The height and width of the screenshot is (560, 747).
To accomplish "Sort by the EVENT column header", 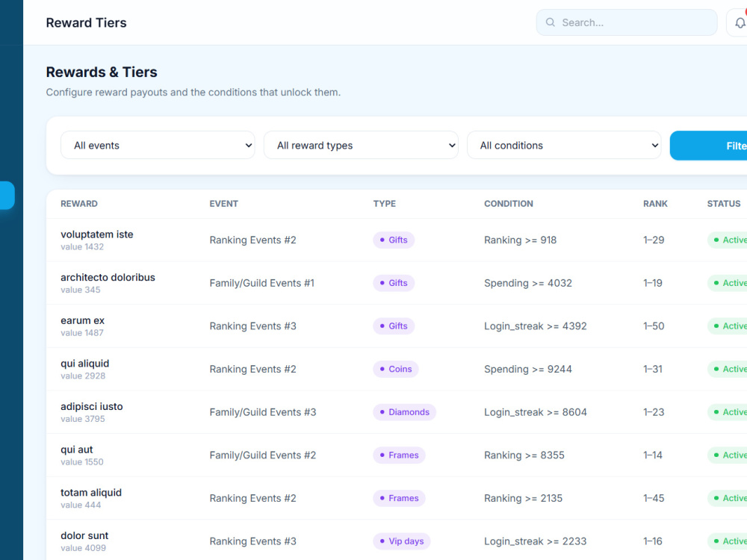I will (223, 204).
